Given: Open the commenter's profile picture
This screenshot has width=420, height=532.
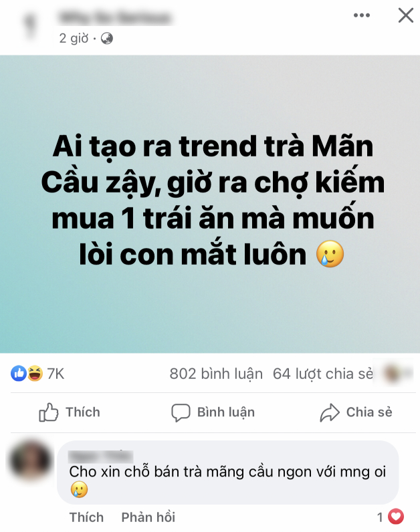Looking at the screenshot, I should 31,460.
